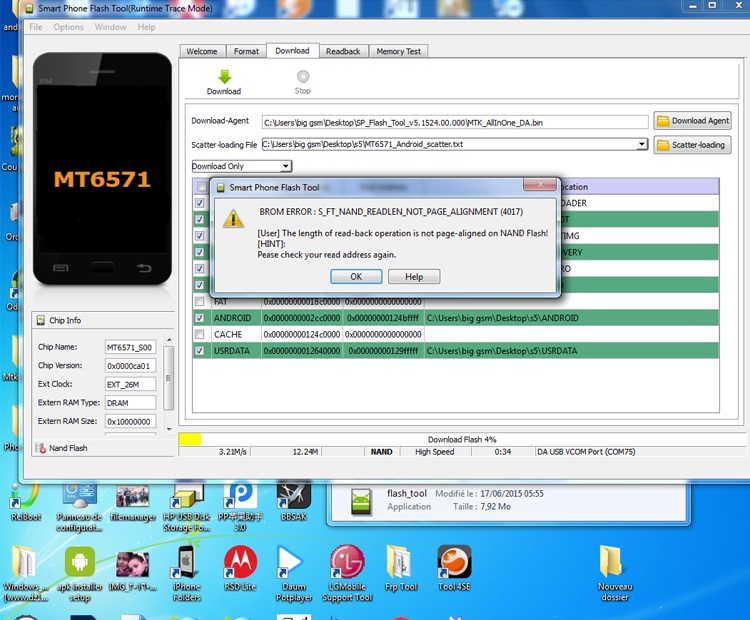Toggle the USRDATA partition checkbox
The width and height of the screenshot is (750, 620).
click(199, 351)
